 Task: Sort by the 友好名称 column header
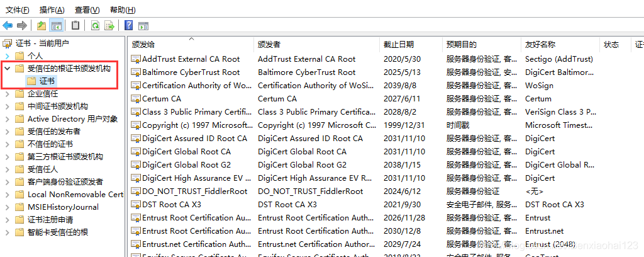point(560,45)
